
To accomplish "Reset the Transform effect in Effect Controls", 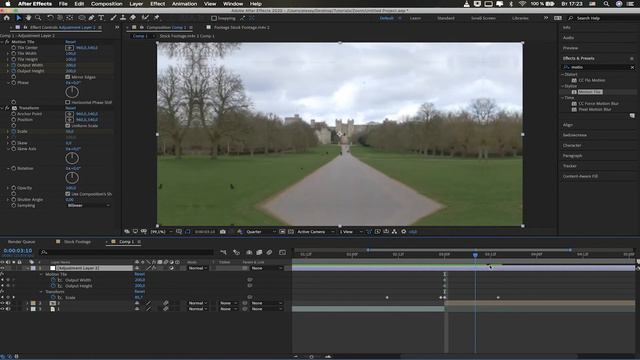I will pos(71,108).
